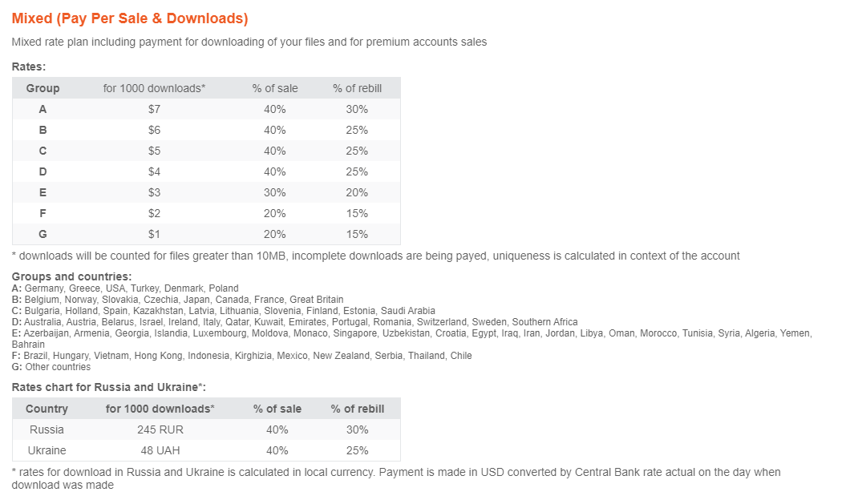Image resolution: width=846 pixels, height=504 pixels.
Task: Click the "Rates chart for Russia and Ukraine" heading
Action: tap(108, 387)
